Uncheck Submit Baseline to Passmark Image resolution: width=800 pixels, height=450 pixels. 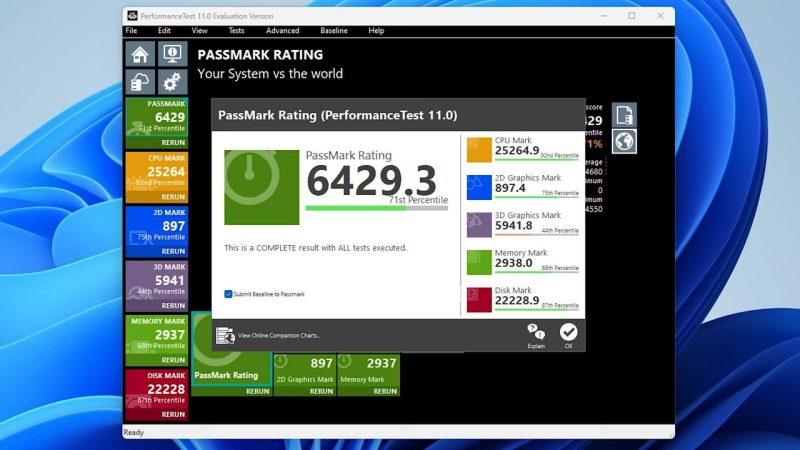[x=228, y=294]
